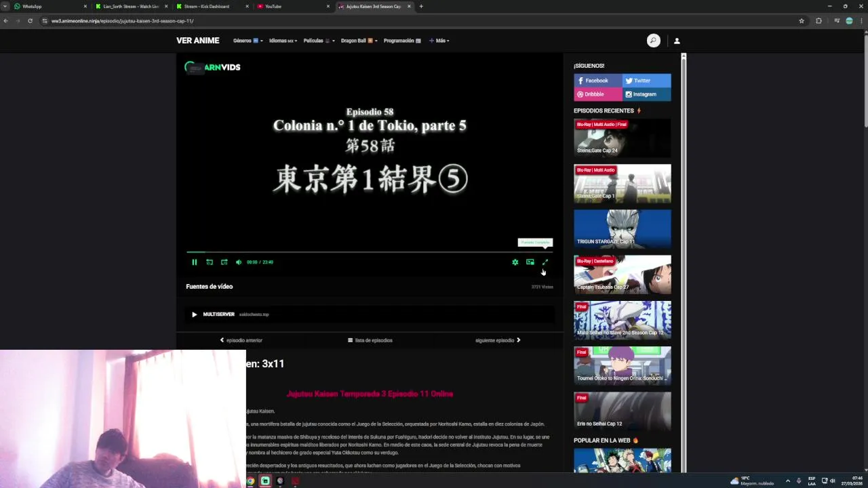Open Steins;Gate Cap 1 thumbnail
The height and width of the screenshot is (488, 868).
[x=623, y=183]
